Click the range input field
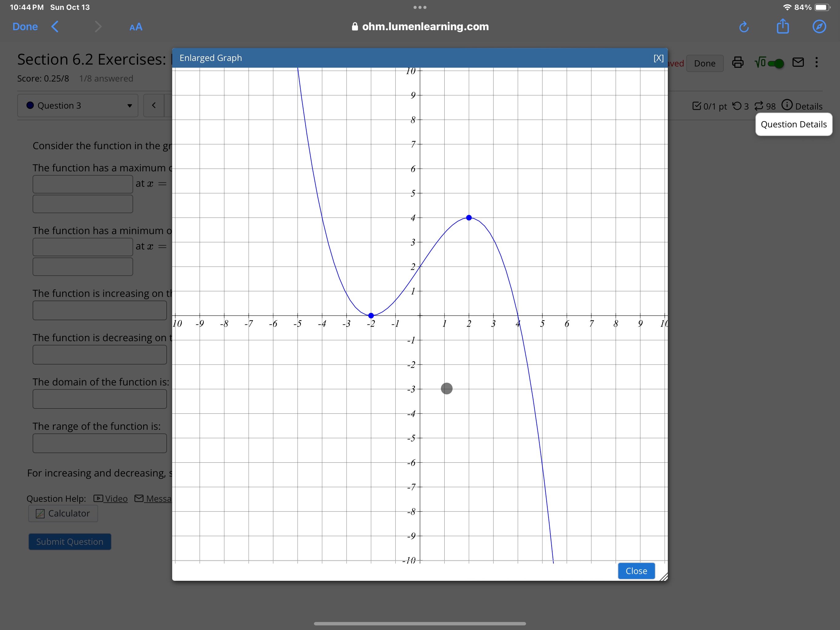 100,444
